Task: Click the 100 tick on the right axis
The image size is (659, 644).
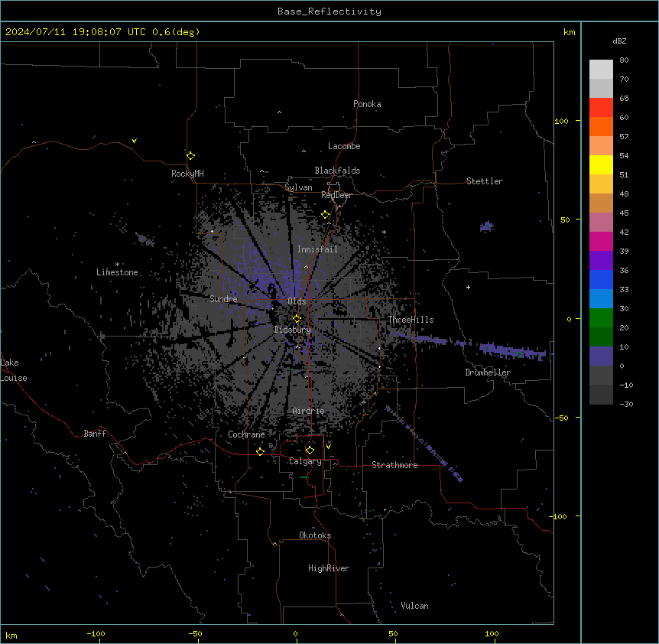Action: pyautogui.click(x=561, y=121)
